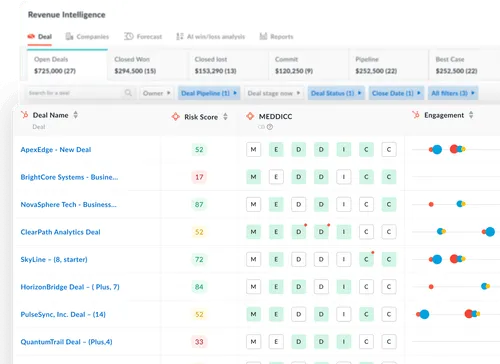Click risk score 87 for NovaSphere

199,204
